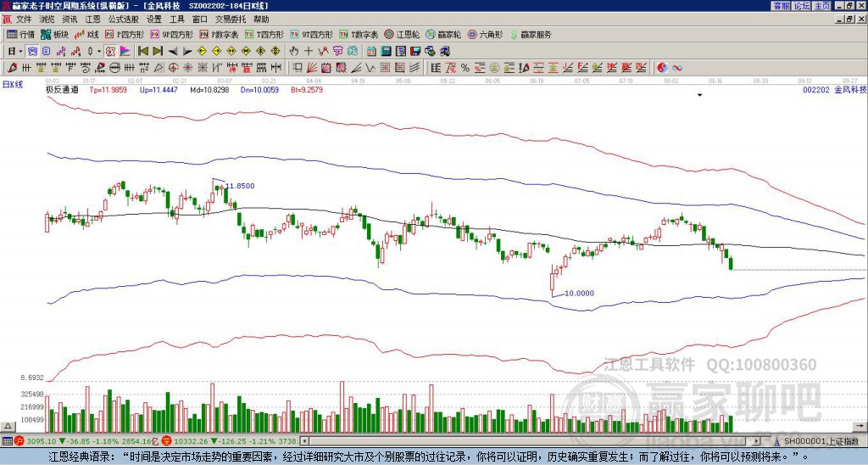Open the 9T四方形 tool

click(x=311, y=34)
